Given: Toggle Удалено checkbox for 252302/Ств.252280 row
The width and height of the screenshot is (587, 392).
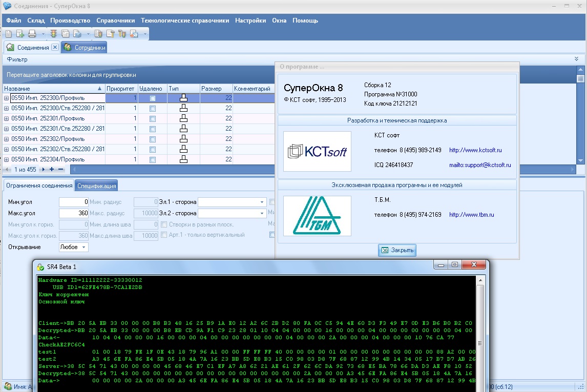Looking at the screenshot, I should point(152,150).
